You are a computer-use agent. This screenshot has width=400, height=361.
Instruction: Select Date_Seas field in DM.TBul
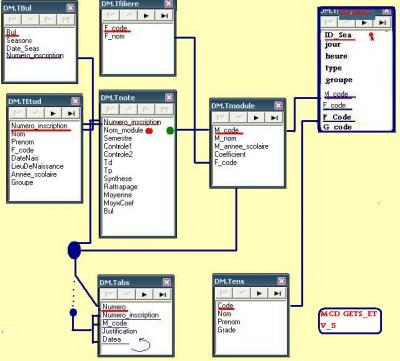(23, 49)
